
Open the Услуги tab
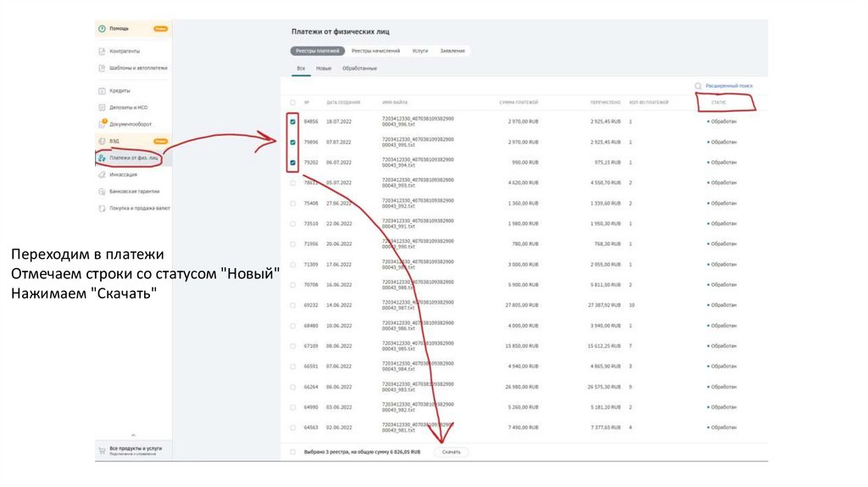pos(420,51)
